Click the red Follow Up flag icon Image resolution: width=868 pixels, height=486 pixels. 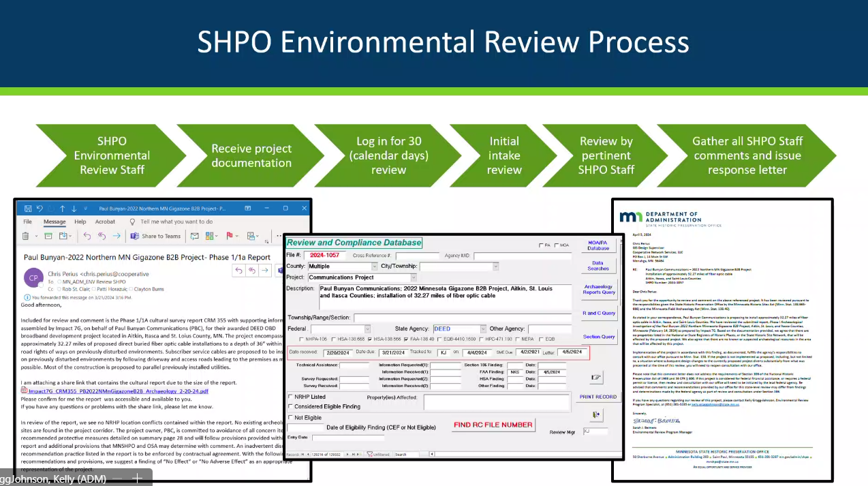[229, 237]
